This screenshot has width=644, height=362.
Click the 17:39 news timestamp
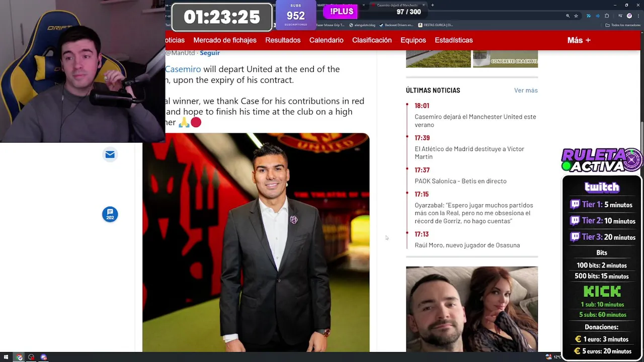(422, 138)
